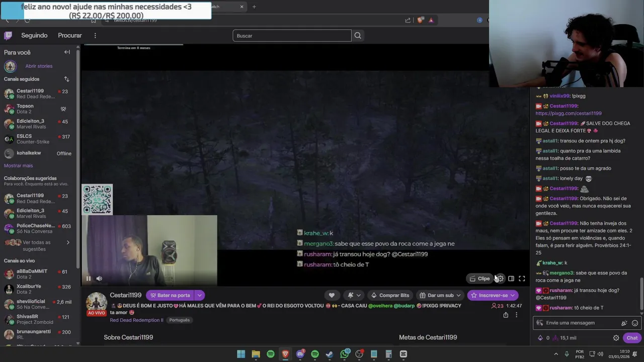Open the Twitch home logo
Image resolution: width=644 pixels, height=362 pixels.
tap(8, 35)
